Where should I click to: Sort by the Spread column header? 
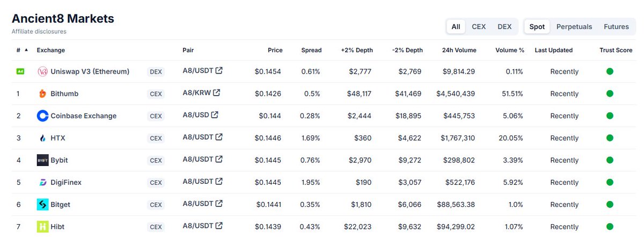coord(311,50)
